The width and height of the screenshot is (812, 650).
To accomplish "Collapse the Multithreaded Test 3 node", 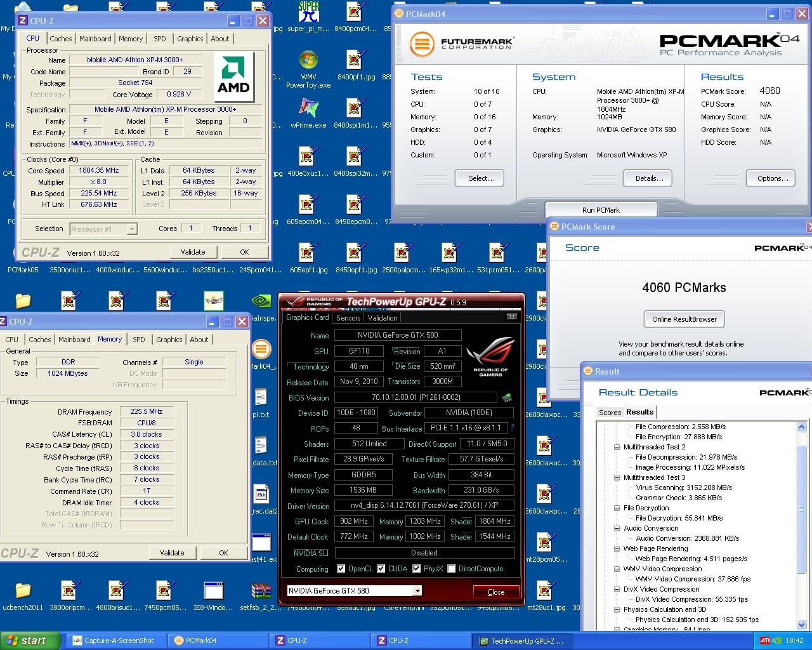I will click(617, 477).
